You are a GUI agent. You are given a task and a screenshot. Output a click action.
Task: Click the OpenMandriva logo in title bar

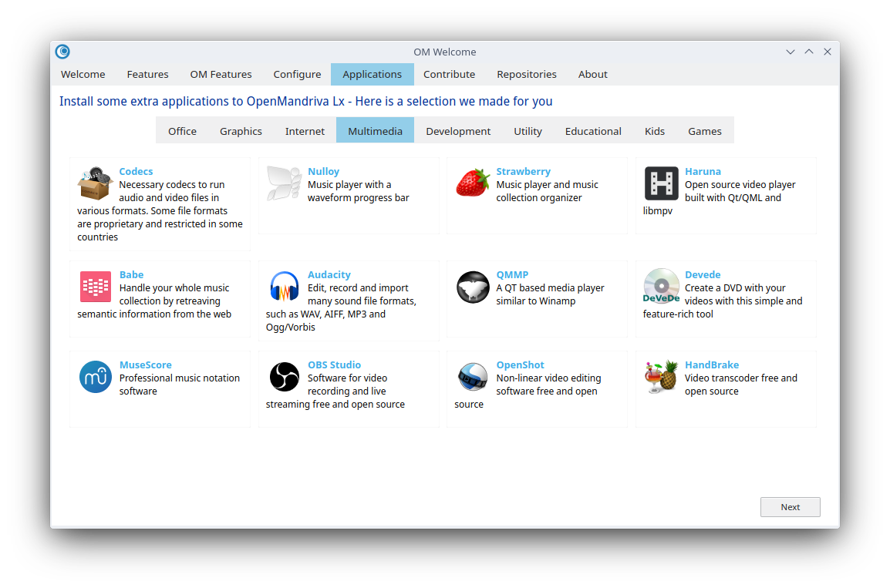tap(63, 52)
